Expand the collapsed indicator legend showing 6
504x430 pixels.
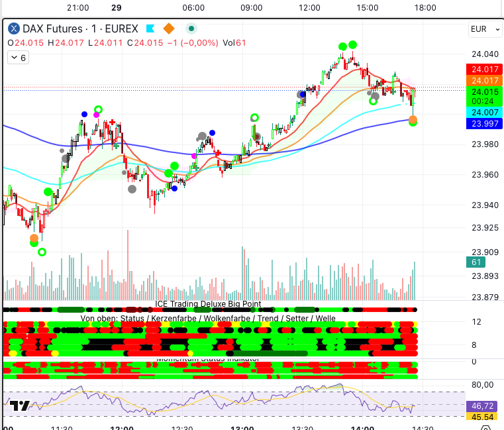tap(17, 58)
